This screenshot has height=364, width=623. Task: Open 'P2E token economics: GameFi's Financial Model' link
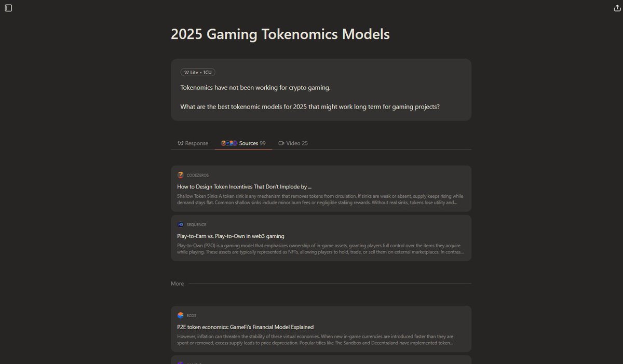pos(245,327)
